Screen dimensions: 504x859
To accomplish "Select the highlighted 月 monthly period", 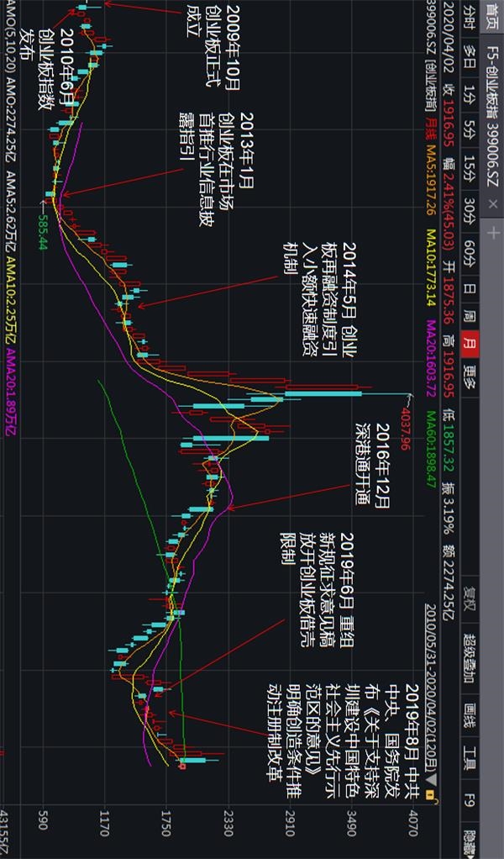I will [470, 344].
